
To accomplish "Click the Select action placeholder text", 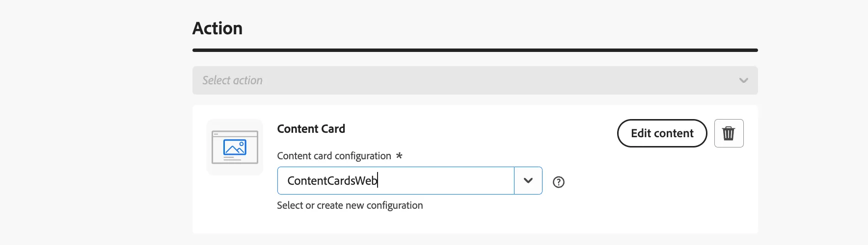I will pos(233,80).
